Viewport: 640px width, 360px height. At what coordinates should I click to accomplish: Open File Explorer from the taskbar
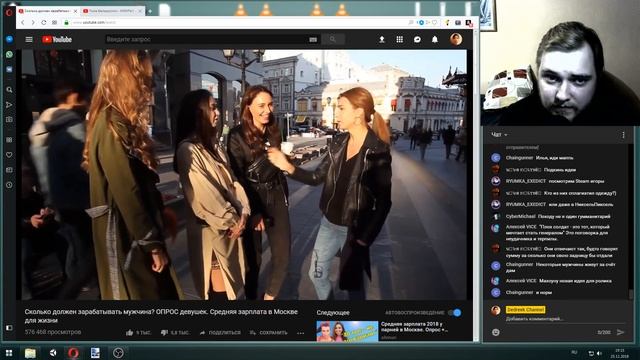pyautogui.click(x=30, y=353)
